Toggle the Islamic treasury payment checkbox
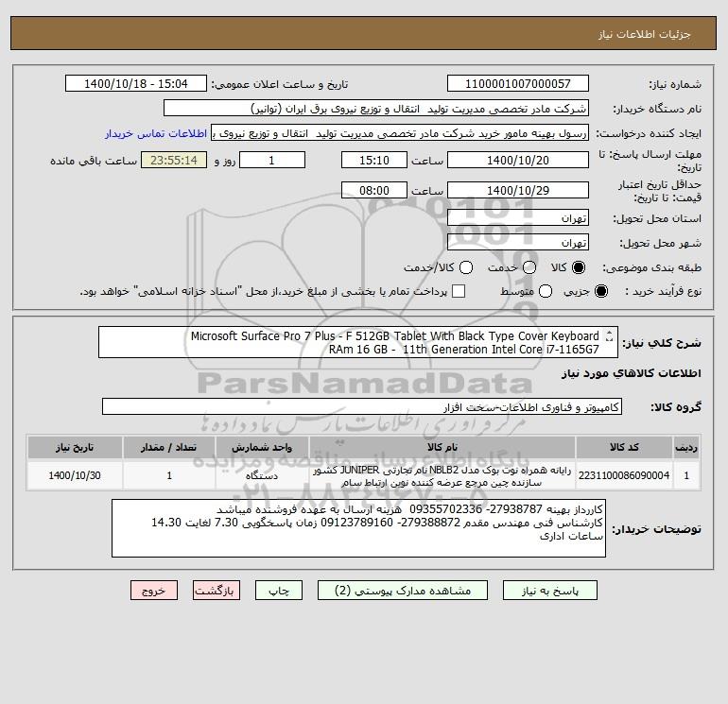Viewport: 728px width, 704px height. tap(459, 291)
